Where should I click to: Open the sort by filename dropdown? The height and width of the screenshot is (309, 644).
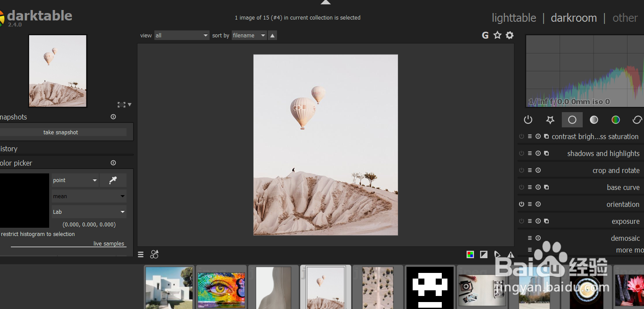coord(249,36)
